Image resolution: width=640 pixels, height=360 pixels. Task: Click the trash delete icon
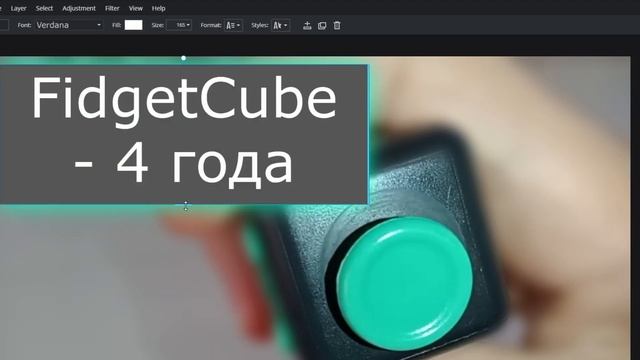(x=337, y=25)
